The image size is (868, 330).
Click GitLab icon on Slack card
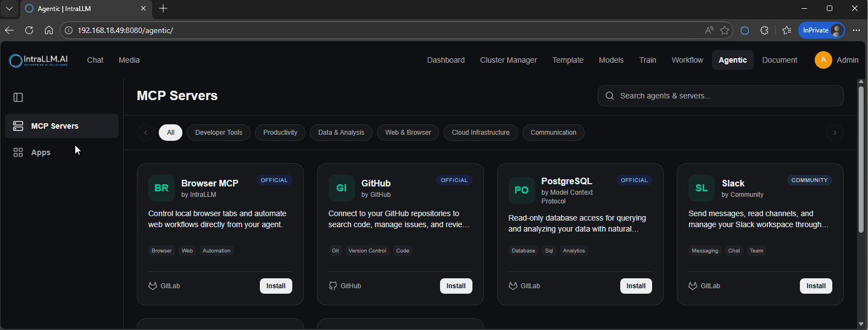[x=693, y=286]
